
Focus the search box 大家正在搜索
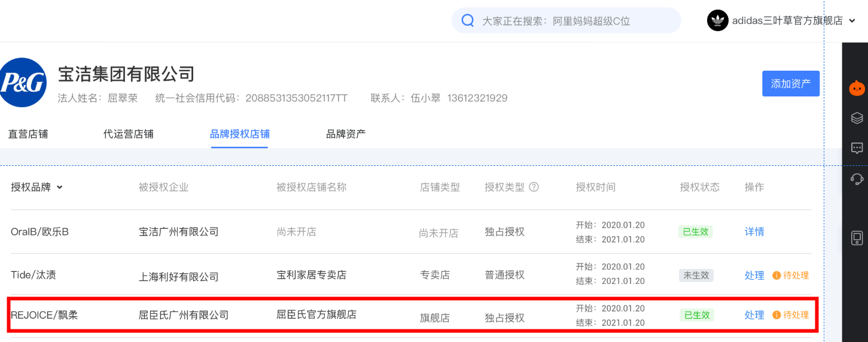pyautogui.click(x=566, y=20)
